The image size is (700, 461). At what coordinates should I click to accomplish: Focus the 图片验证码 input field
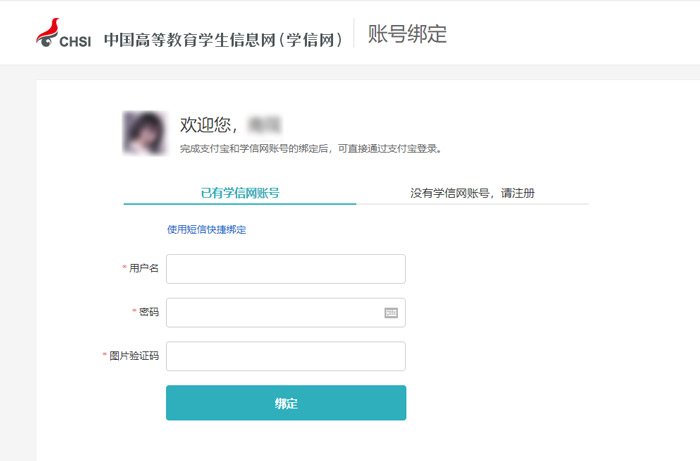[x=286, y=356]
